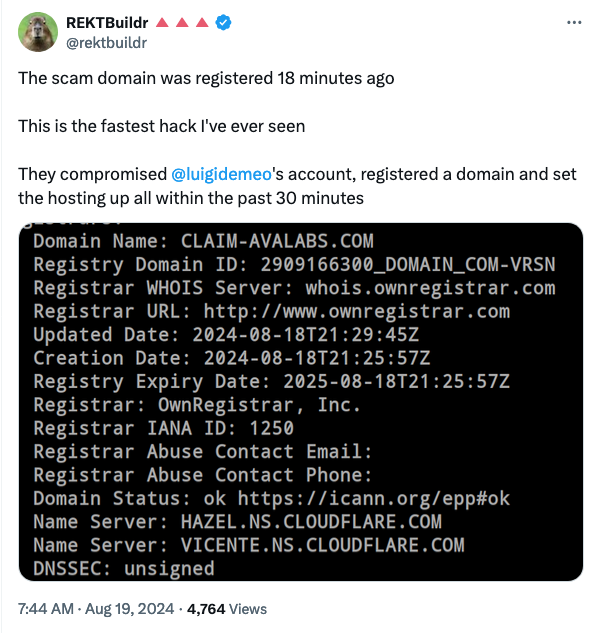This screenshot has height=633, width=600.
Task: Select the Domain Name CLAIM-AVALABS.COM line
Action: (203, 241)
